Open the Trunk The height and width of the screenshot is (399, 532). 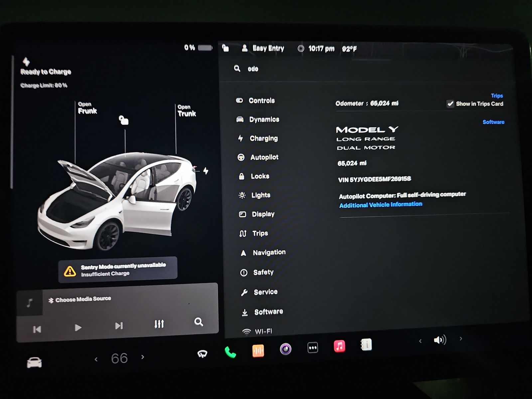tap(187, 111)
